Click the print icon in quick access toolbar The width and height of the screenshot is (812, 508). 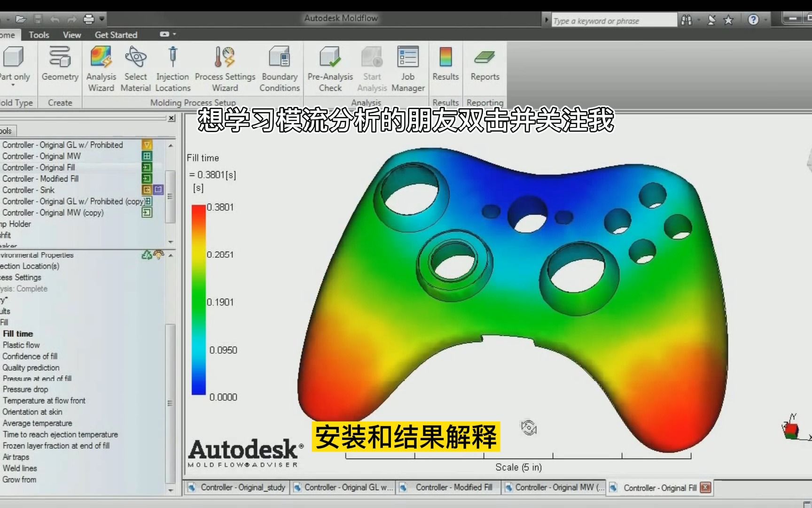(x=89, y=19)
